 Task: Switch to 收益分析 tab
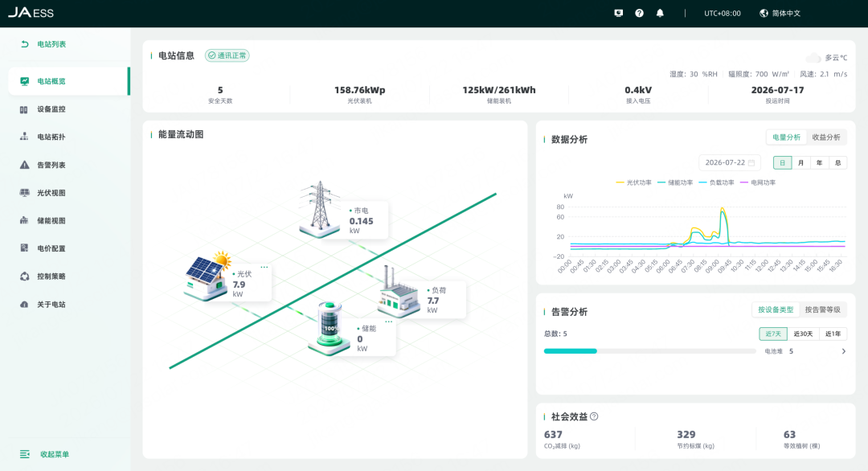(x=826, y=137)
